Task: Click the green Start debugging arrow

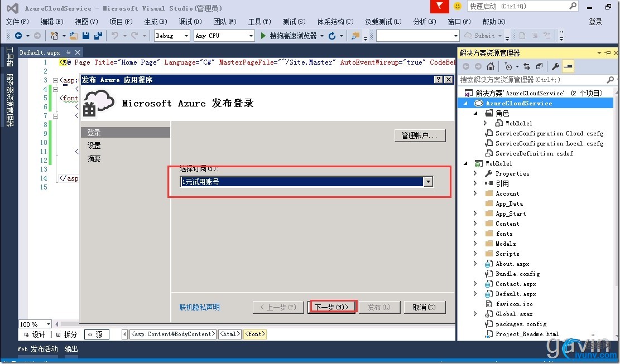Action: tap(263, 36)
